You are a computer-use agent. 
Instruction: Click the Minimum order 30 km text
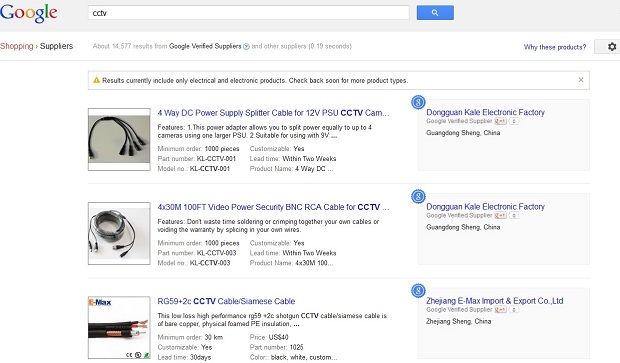190,337
